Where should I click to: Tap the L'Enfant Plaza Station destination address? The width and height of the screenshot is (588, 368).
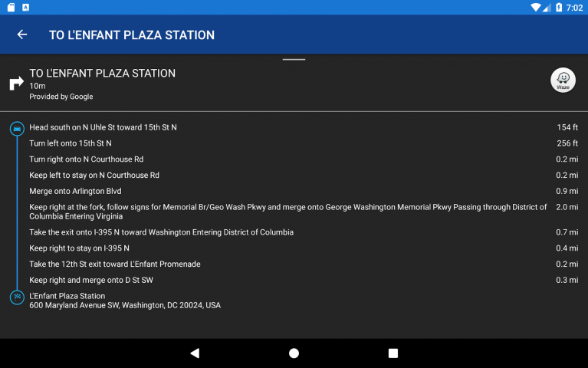[124, 301]
